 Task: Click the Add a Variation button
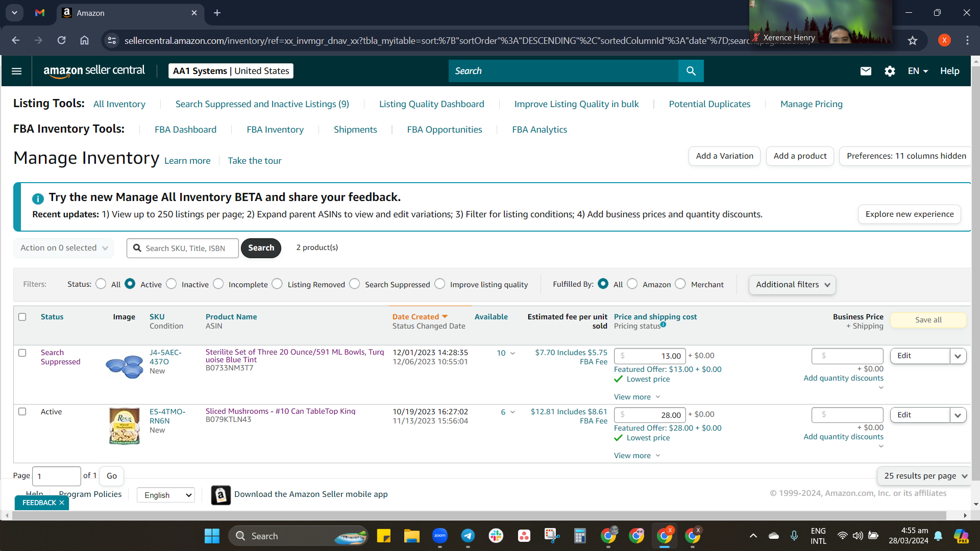(724, 156)
